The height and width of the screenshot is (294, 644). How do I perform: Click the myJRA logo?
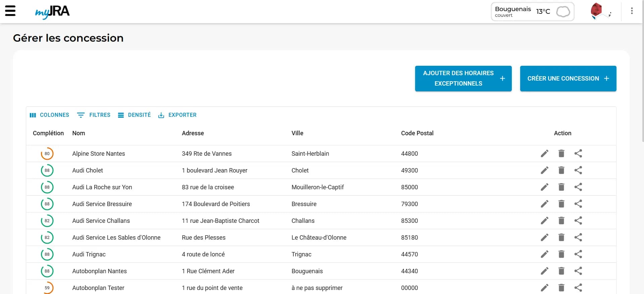click(52, 12)
